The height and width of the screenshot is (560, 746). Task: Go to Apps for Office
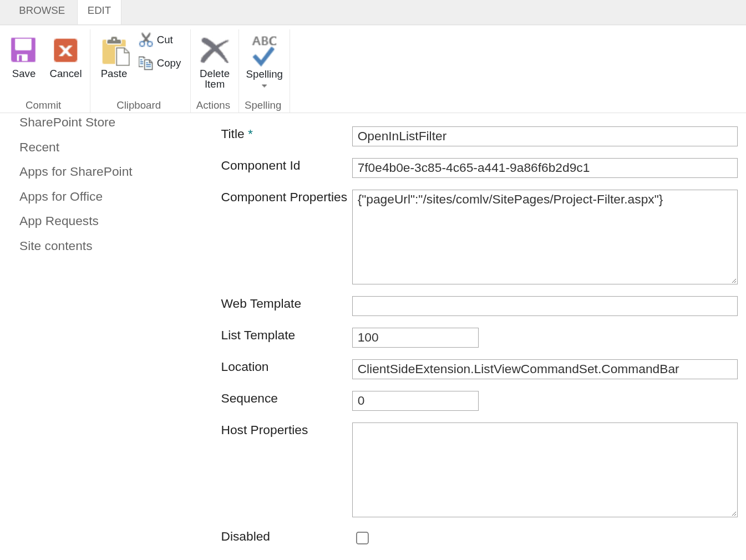pos(61,197)
